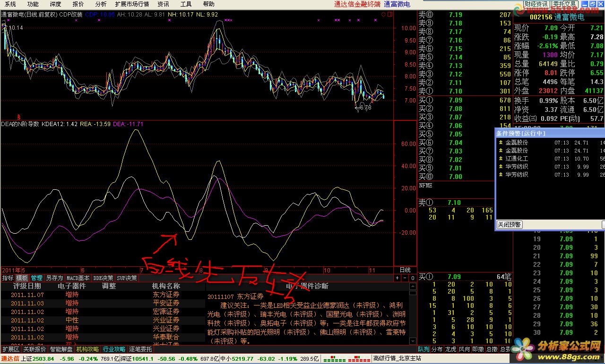The image size is (605, 364).
Task: Select the 即撤 tab
Action: coord(478,349)
